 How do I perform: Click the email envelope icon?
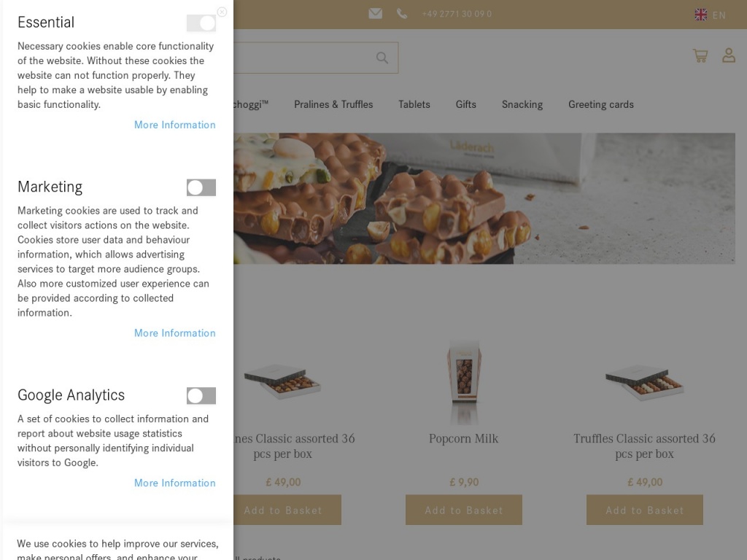(x=375, y=14)
